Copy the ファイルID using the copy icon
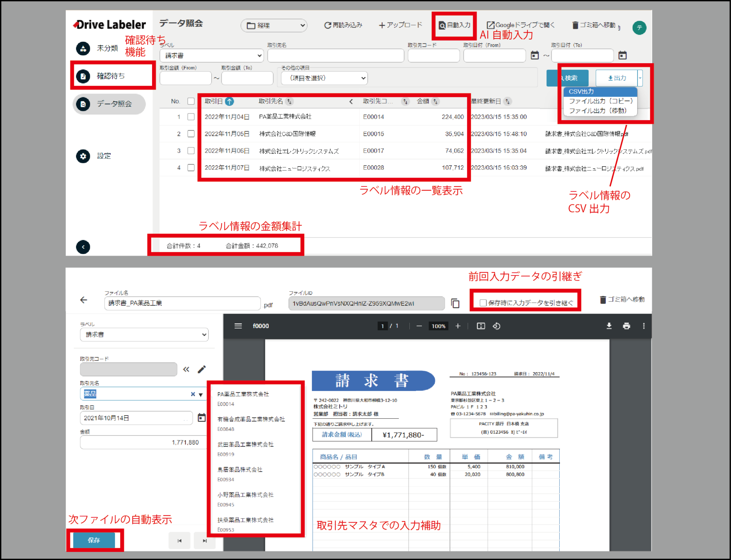731x560 pixels. [x=456, y=303]
